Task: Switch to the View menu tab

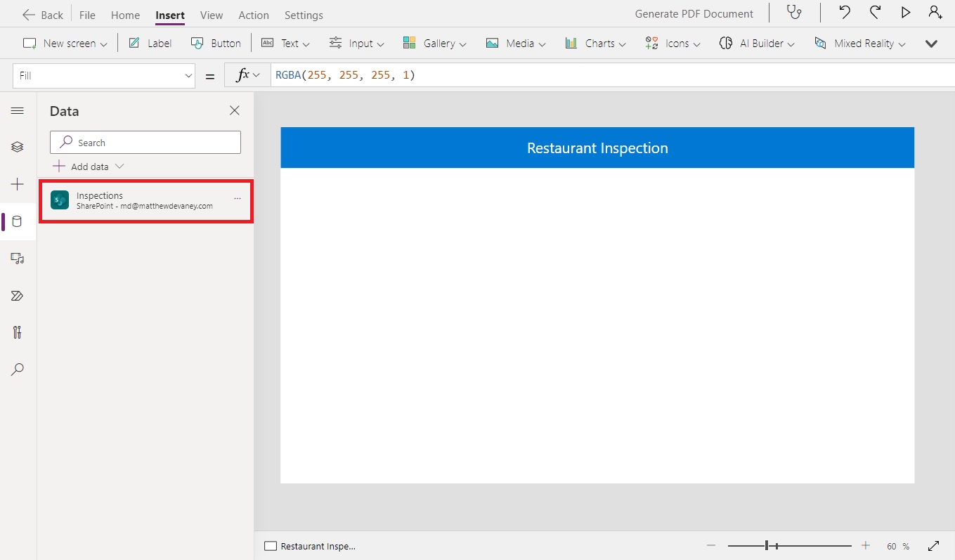Action: tap(211, 15)
